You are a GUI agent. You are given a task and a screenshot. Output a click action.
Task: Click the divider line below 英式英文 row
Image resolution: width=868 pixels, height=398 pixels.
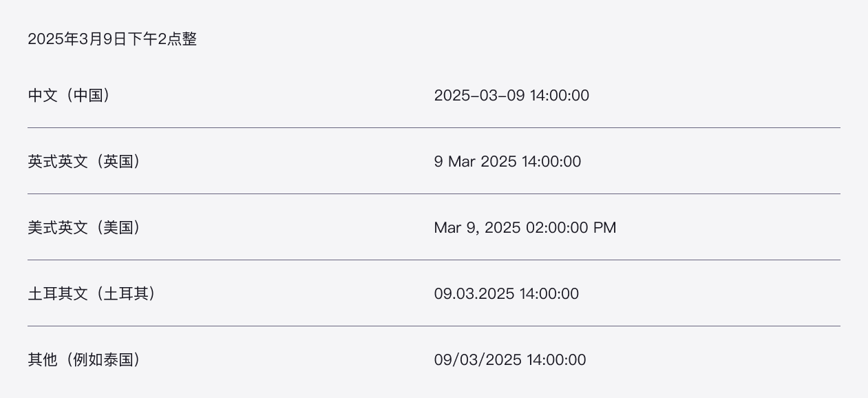pyautogui.click(x=434, y=193)
